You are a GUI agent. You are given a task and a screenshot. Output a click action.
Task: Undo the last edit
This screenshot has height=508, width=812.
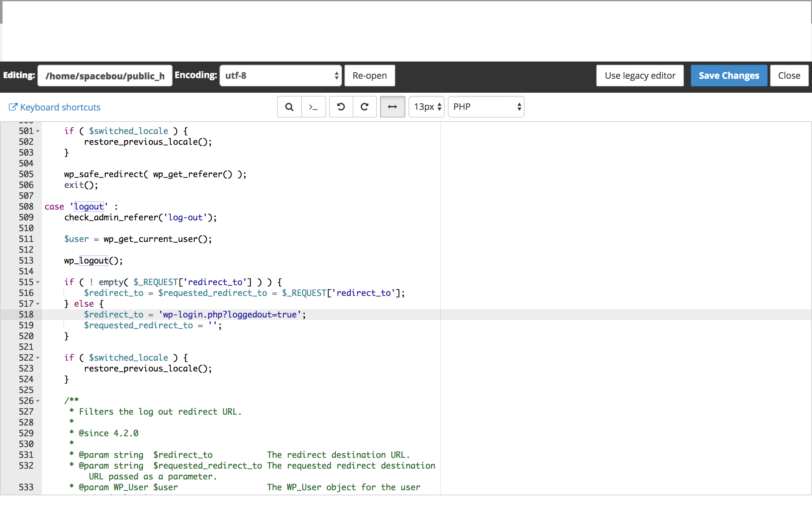coord(341,107)
